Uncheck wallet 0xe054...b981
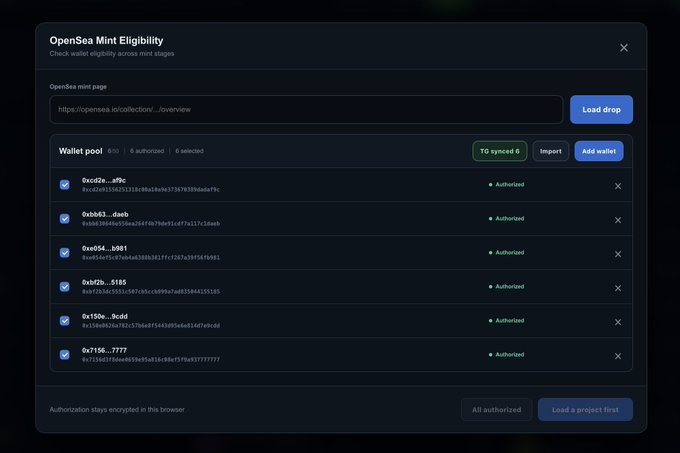Image resolution: width=680 pixels, height=453 pixels. pyautogui.click(x=65, y=253)
